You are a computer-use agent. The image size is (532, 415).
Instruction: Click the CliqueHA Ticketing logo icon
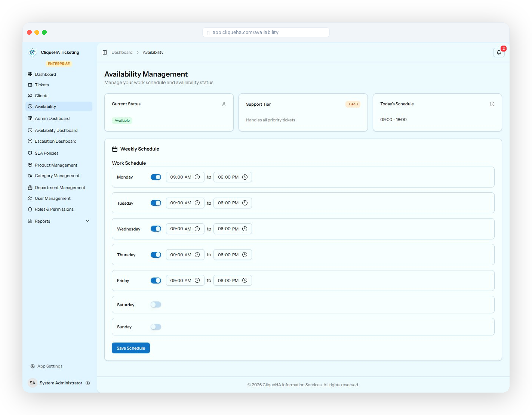pos(33,53)
